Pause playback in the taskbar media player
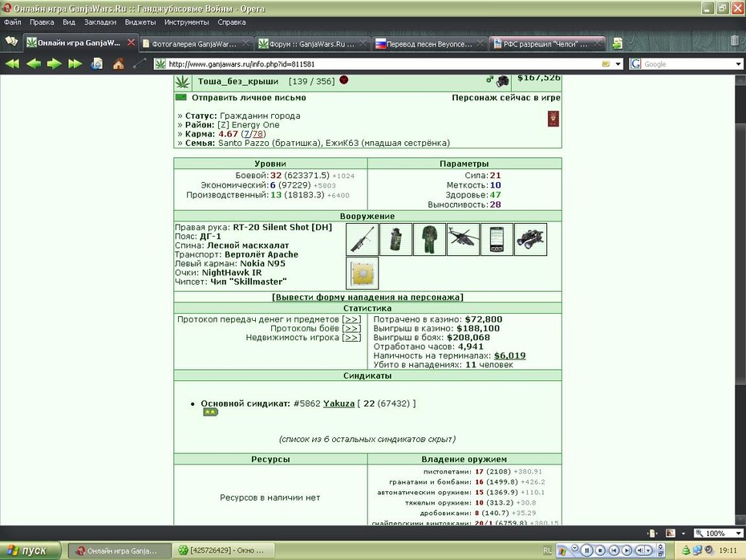The image size is (746, 560). coord(587,550)
